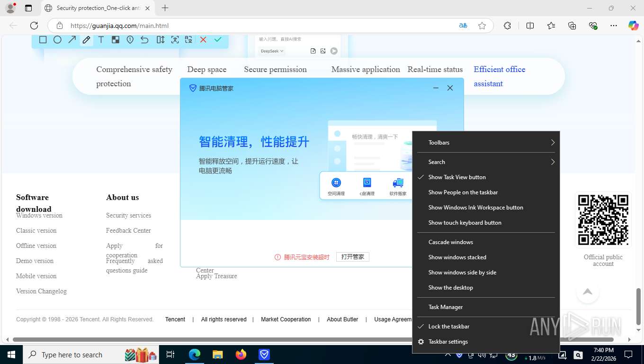Open the browser Extensions icon
The width and height of the screenshot is (644, 364).
pos(507,26)
